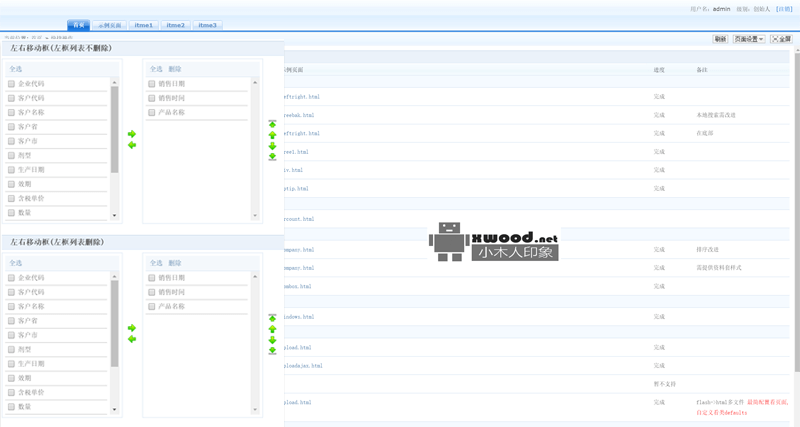The width and height of the screenshot is (800, 427).
Task: Click the 刷新 refresh button
Action: click(720, 39)
